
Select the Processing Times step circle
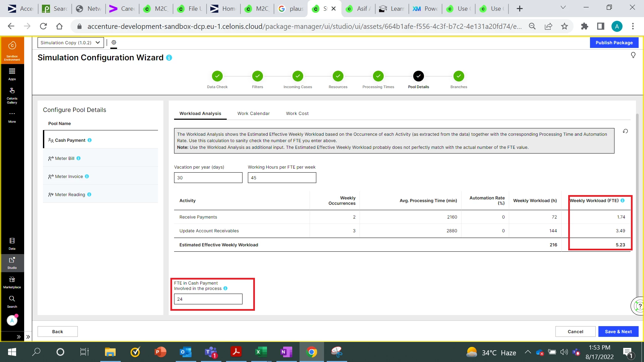(378, 76)
